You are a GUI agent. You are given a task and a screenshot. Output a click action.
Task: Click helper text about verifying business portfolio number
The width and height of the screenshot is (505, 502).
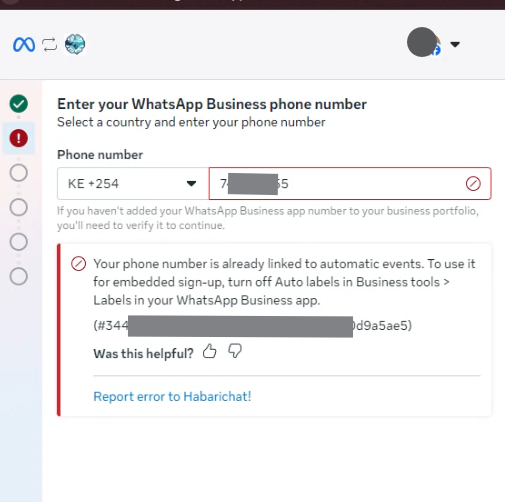[268, 218]
